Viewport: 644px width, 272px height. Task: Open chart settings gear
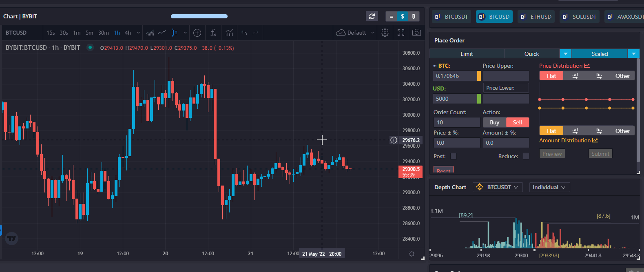(x=385, y=33)
